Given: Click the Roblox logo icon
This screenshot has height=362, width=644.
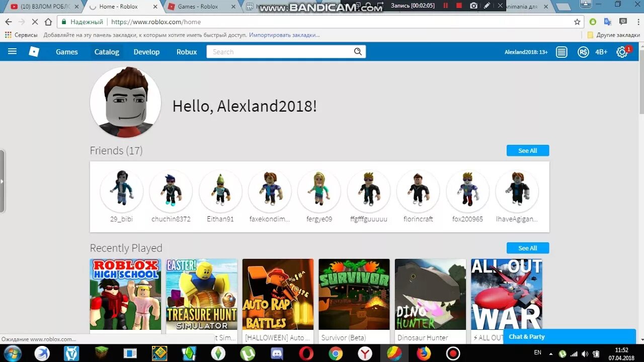Looking at the screenshot, I should (x=34, y=51).
